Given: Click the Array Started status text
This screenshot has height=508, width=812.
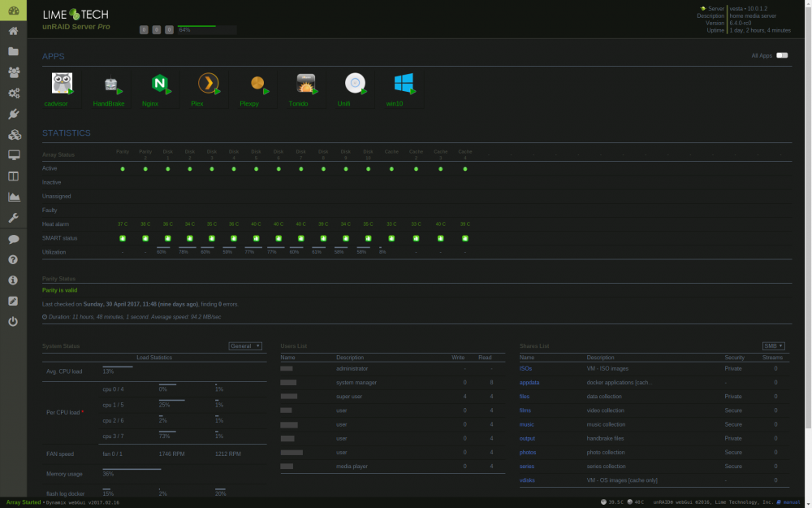Looking at the screenshot, I should click(24, 502).
